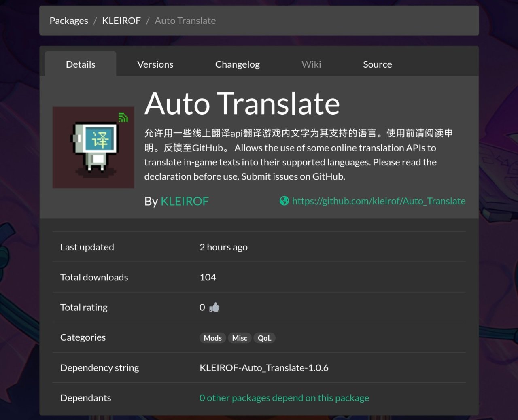This screenshot has width=518, height=420.
Task: Click the mod description paragraph
Action: coord(299,155)
